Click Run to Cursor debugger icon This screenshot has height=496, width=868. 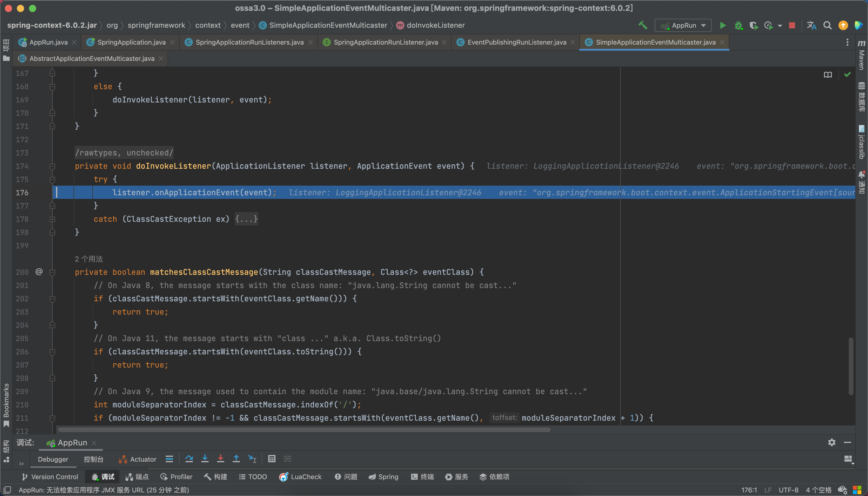point(252,459)
